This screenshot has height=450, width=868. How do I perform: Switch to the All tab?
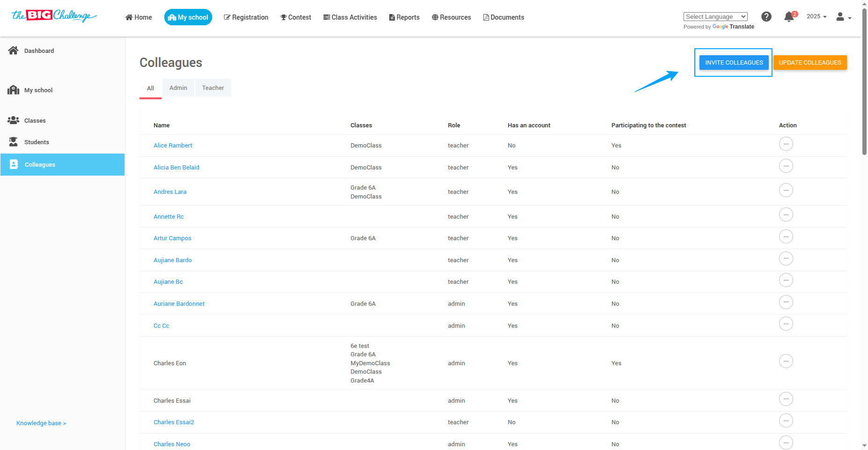(150, 88)
